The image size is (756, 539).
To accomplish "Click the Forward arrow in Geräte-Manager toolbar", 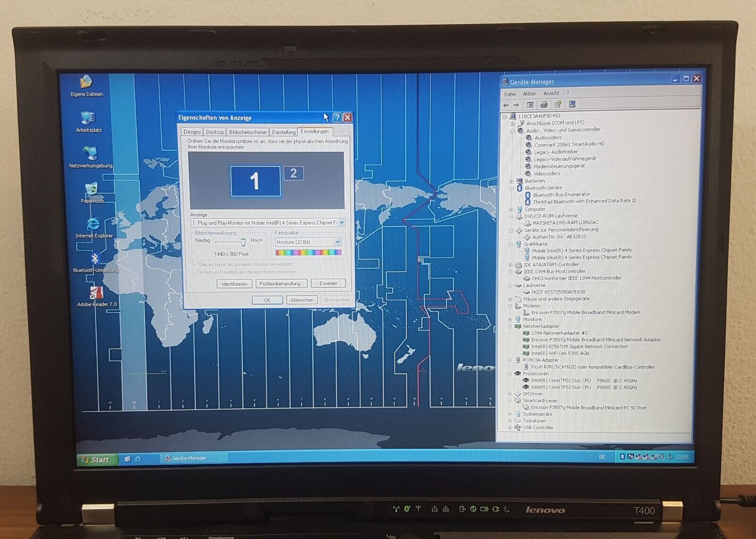I will click(x=516, y=105).
